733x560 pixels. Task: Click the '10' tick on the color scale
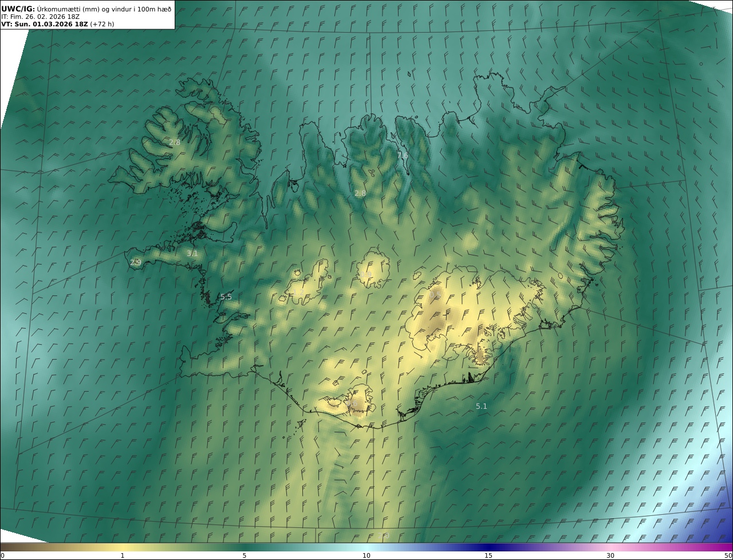coord(366,555)
